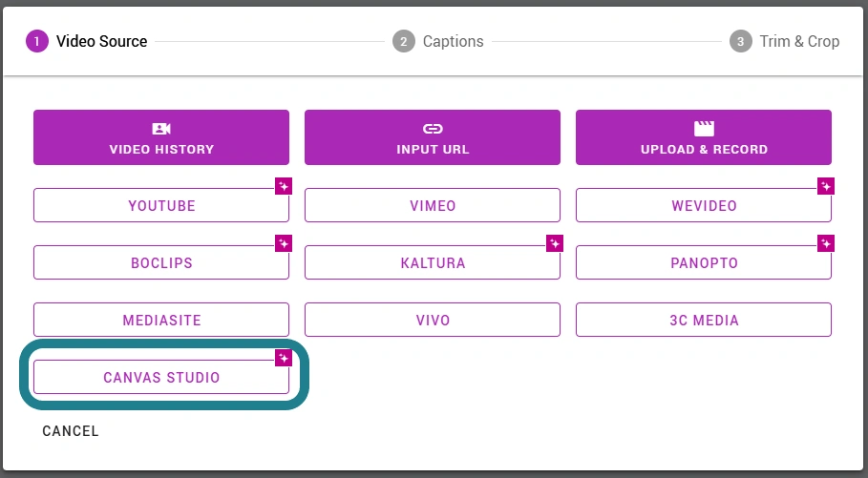This screenshot has height=478, width=868.
Task: Click the camera icon on Video History
Action: point(161,129)
